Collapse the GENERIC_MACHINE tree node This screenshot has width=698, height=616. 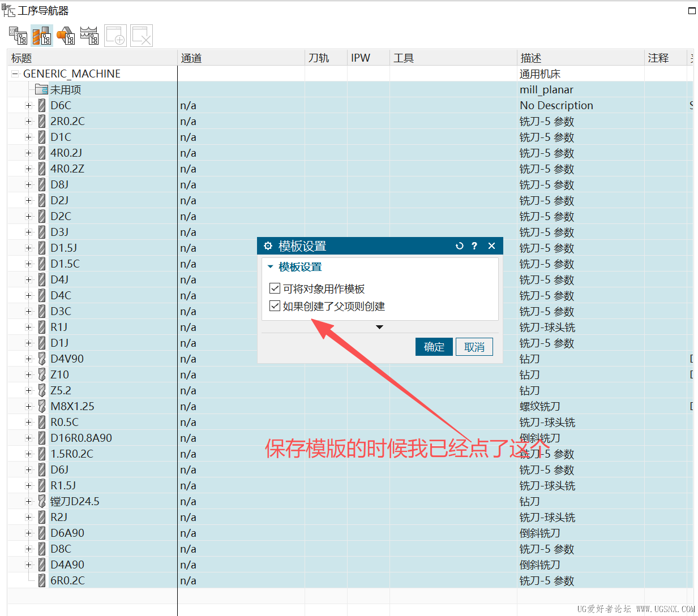15,74
